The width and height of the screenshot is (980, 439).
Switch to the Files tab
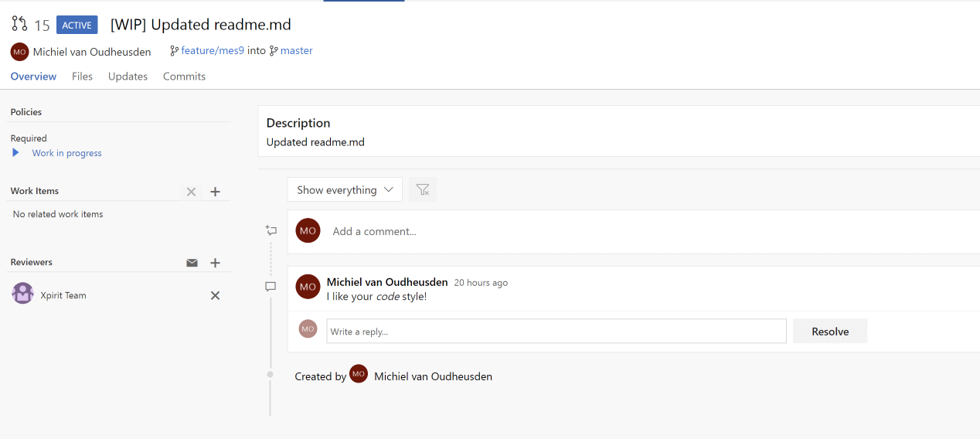point(82,77)
